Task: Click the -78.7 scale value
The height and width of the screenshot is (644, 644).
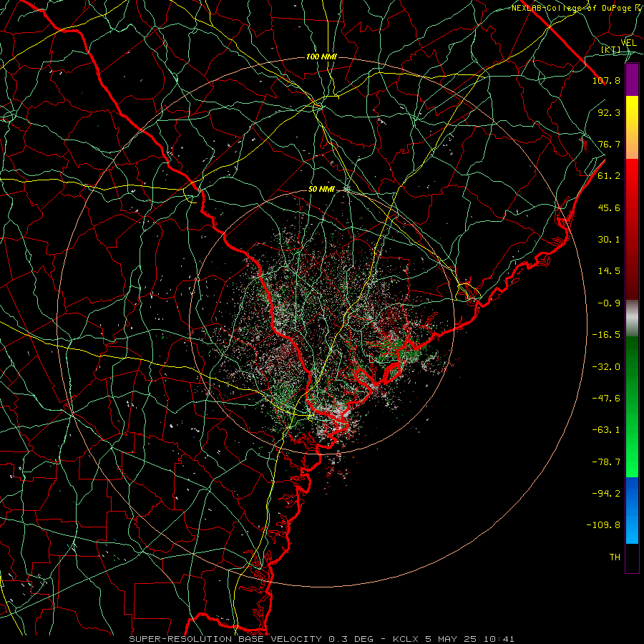Action: pos(606,462)
